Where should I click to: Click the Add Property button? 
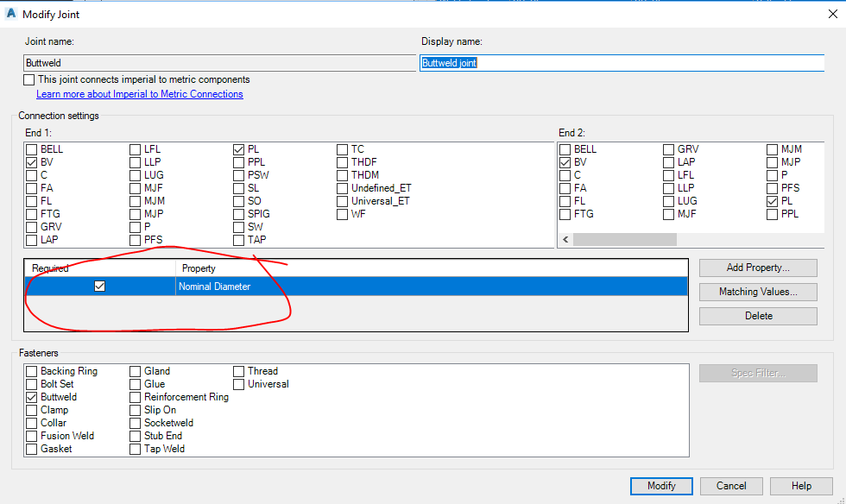coord(757,268)
